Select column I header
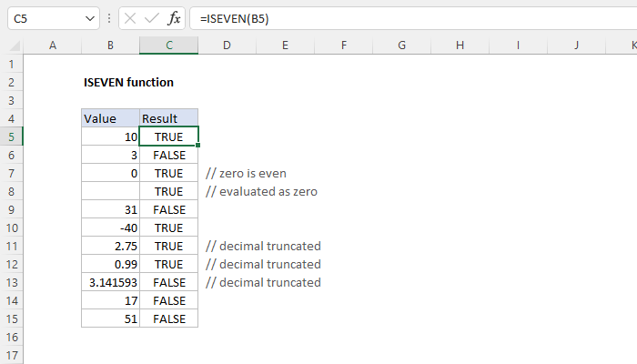 click(518, 45)
